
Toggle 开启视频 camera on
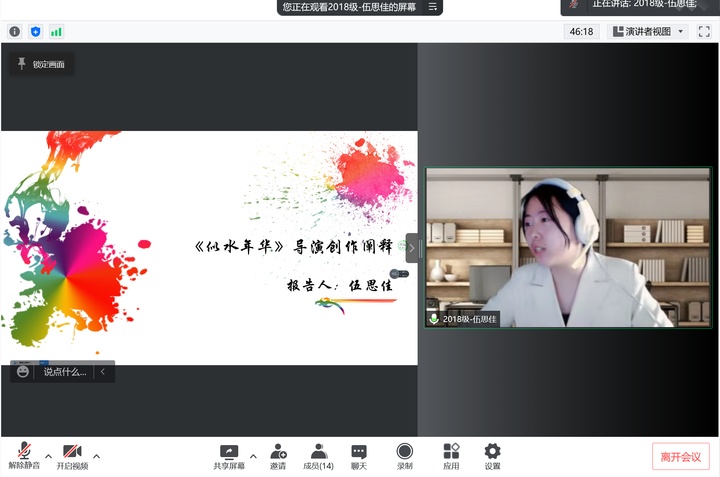tap(72, 456)
